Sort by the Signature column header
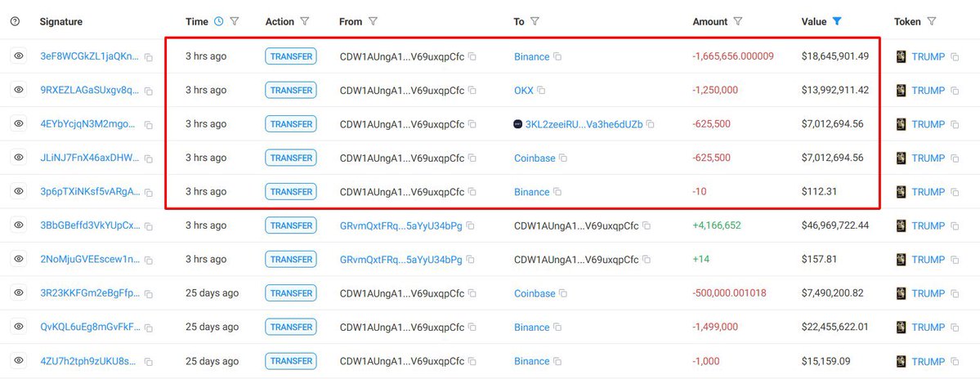This screenshot has height=379, width=980. point(61,21)
